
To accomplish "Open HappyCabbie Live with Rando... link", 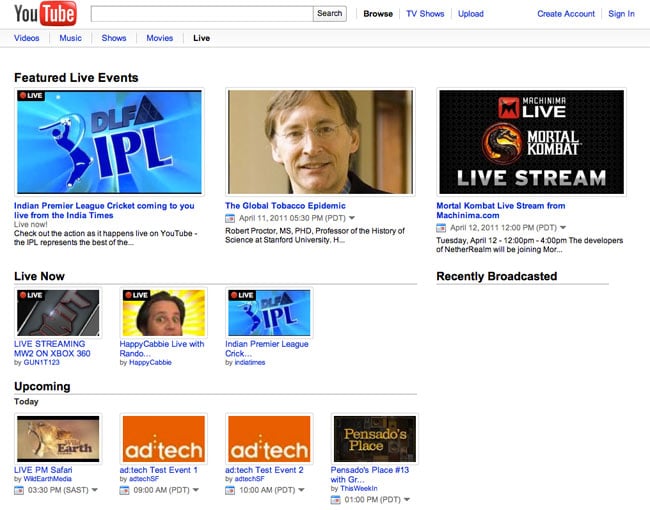I will 162,349.
